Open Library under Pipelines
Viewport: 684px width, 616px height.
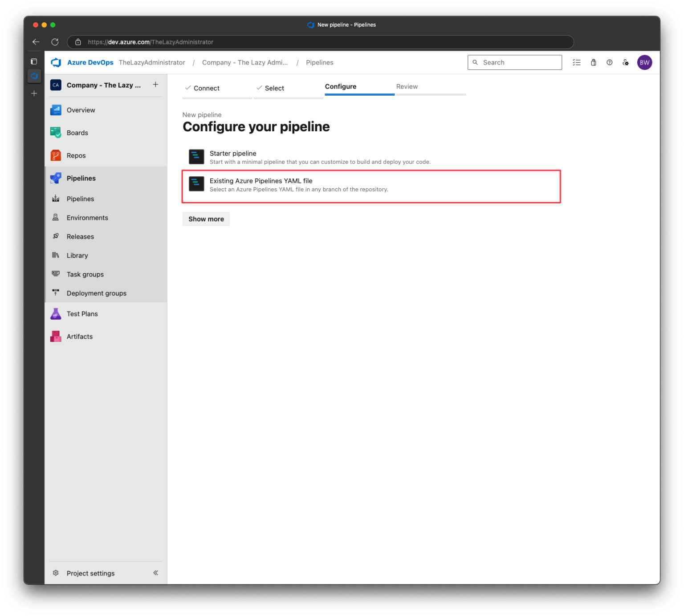(106, 255)
